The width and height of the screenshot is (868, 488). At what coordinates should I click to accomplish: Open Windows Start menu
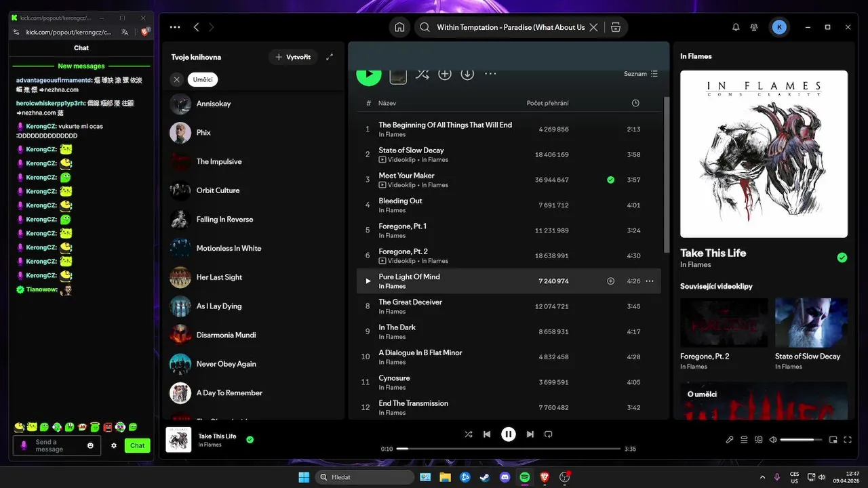(304, 477)
